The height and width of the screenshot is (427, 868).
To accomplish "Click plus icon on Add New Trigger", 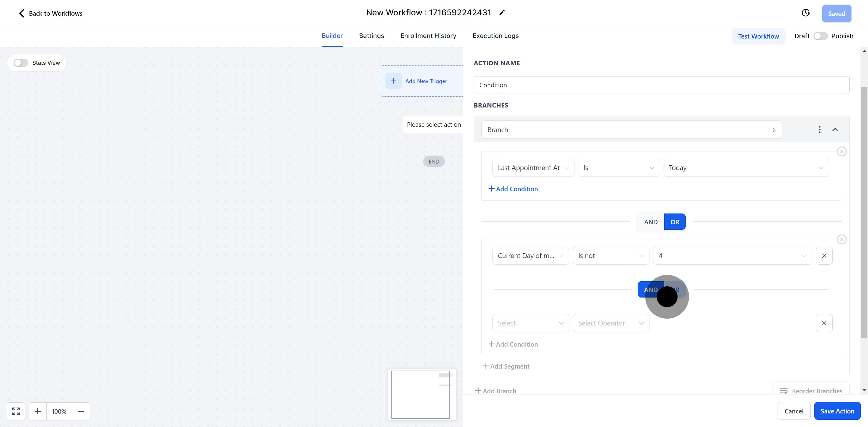I will click(x=393, y=81).
